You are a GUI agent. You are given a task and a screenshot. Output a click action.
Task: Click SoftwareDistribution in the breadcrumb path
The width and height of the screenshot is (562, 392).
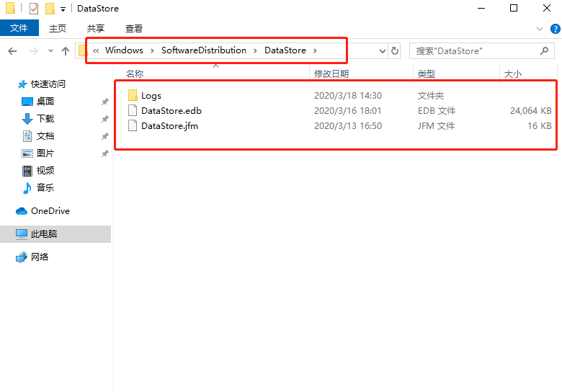pyautogui.click(x=203, y=50)
